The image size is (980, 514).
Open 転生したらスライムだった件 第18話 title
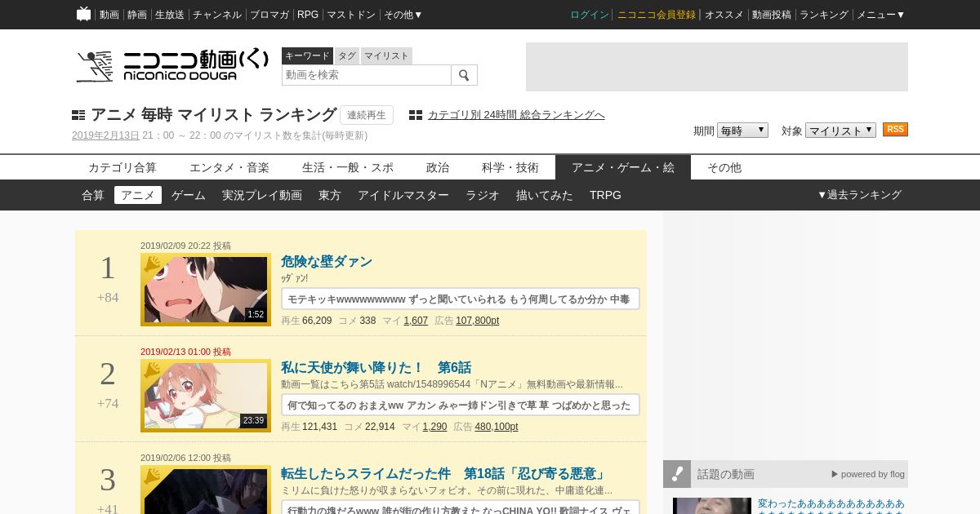coord(444,474)
